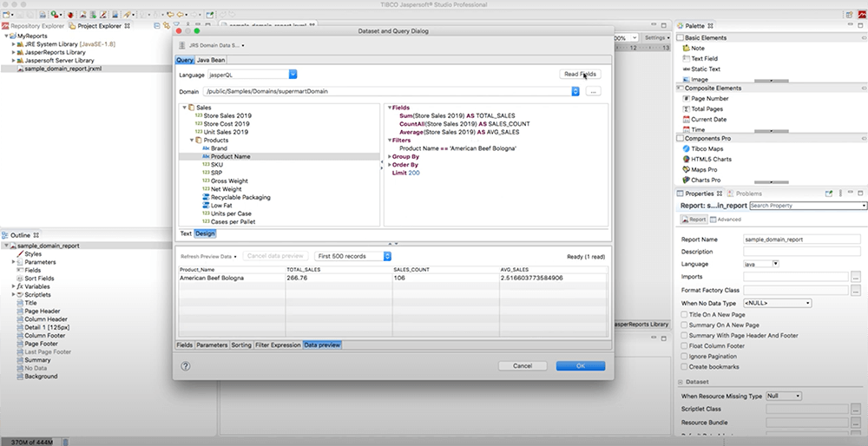Toggle Ignore Pagination checkbox
The image size is (868, 446).
(684, 357)
